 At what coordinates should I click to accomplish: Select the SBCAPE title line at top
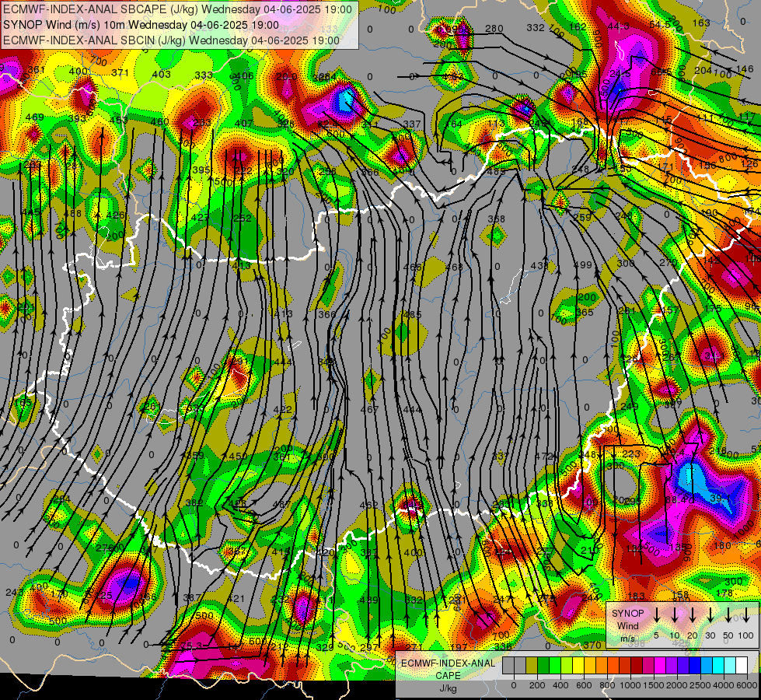(178, 9)
